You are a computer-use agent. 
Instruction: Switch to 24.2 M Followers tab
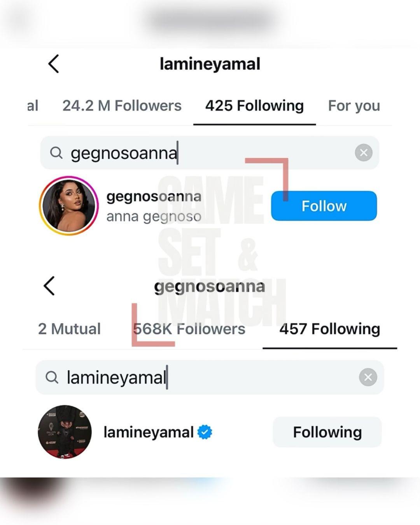(122, 106)
